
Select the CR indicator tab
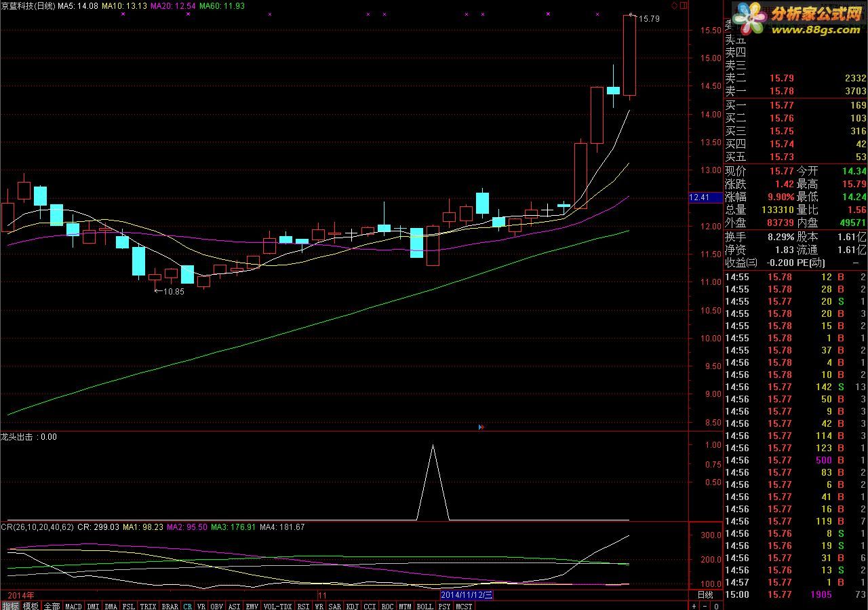point(187,605)
